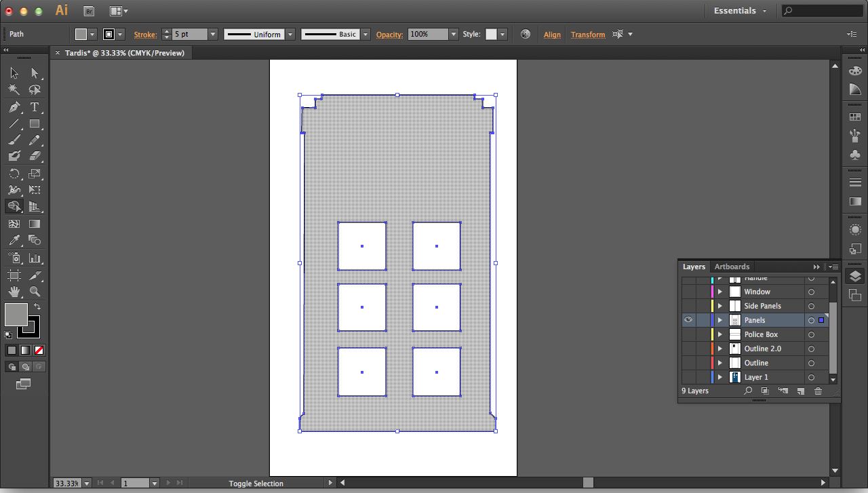Show the Outline 2.0 layer visibility box

point(688,349)
